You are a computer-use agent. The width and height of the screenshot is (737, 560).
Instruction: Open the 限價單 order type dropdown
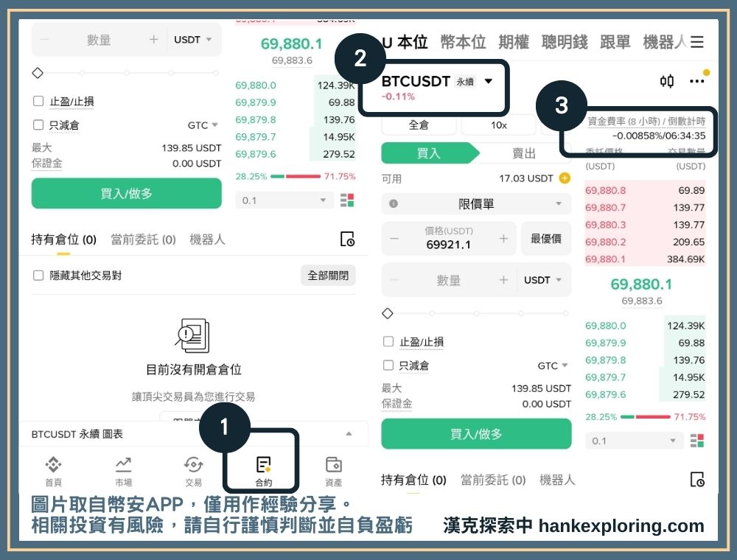[475, 203]
